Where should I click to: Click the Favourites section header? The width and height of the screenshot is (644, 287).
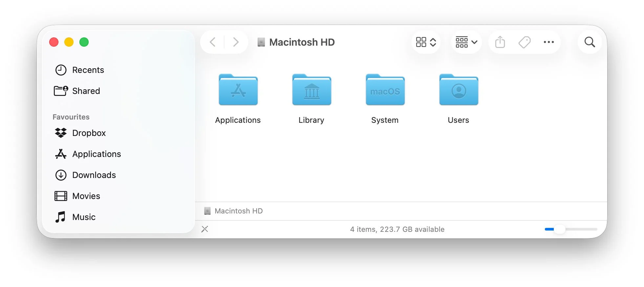tap(71, 117)
